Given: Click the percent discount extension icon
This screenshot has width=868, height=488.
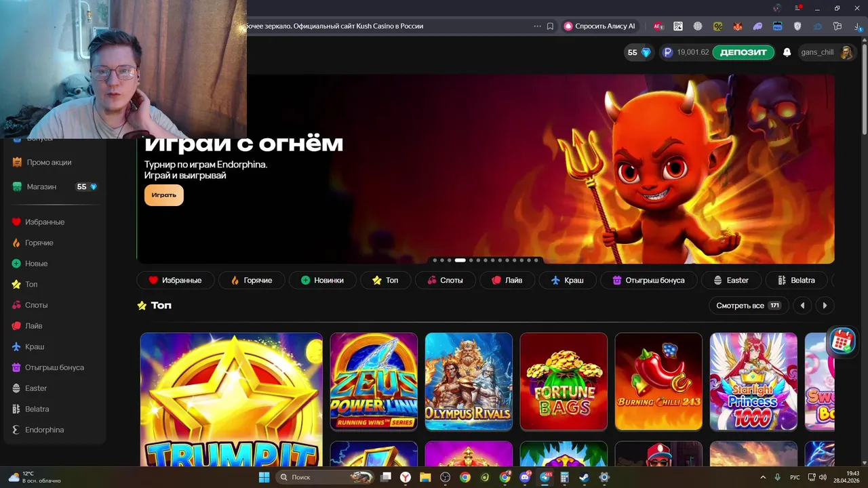Looking at the screenshot, I should [717, 26].
